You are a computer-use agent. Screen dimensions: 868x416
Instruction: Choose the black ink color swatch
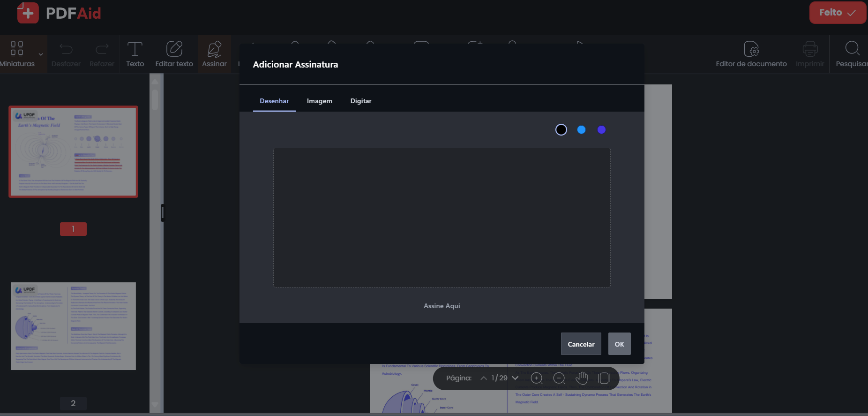[561, 130]
